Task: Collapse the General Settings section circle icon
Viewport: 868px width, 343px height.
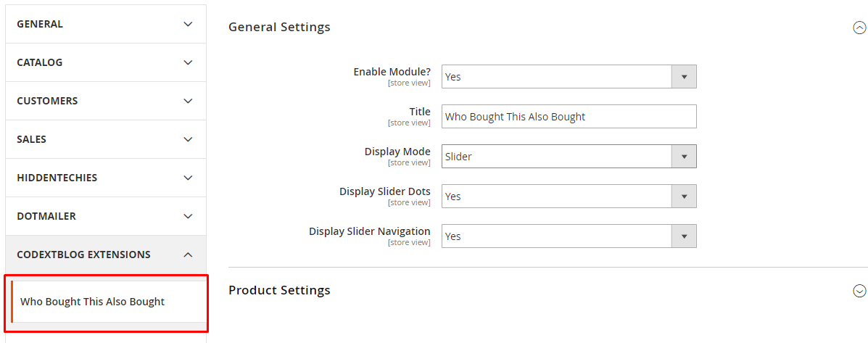Action: pyautogui.click(x=859, y=28)
